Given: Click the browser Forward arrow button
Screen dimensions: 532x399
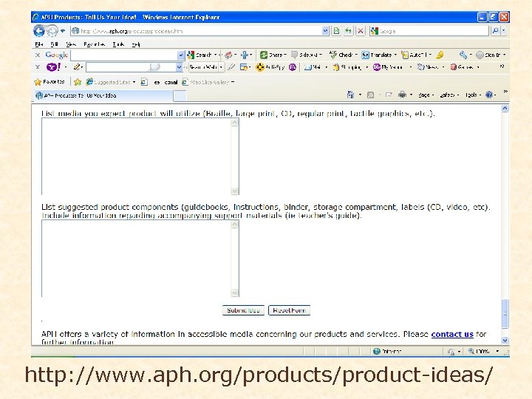Looking at the screenshot, I should (x=52, y=31).
